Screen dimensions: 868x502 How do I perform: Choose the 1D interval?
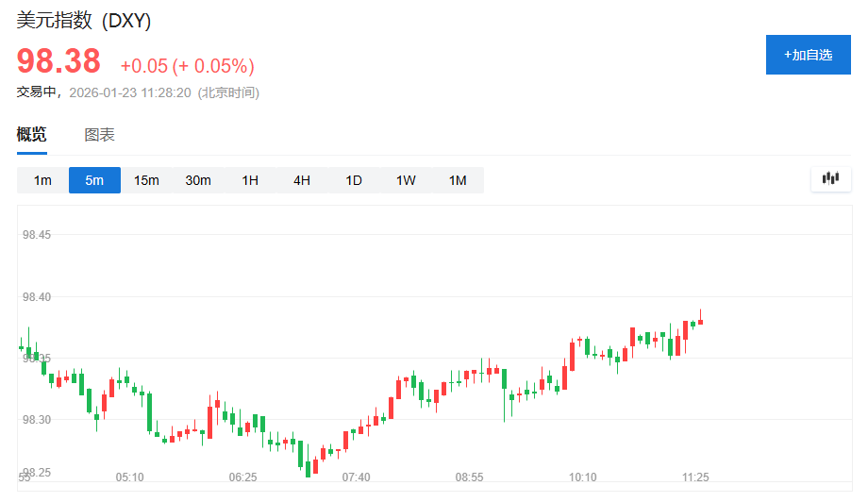coord(354,180)
